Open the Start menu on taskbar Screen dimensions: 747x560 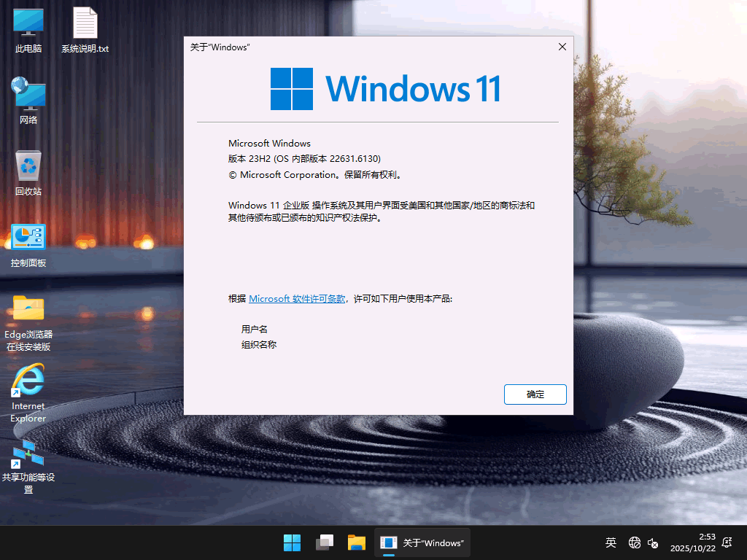click(x=292, y=542)
